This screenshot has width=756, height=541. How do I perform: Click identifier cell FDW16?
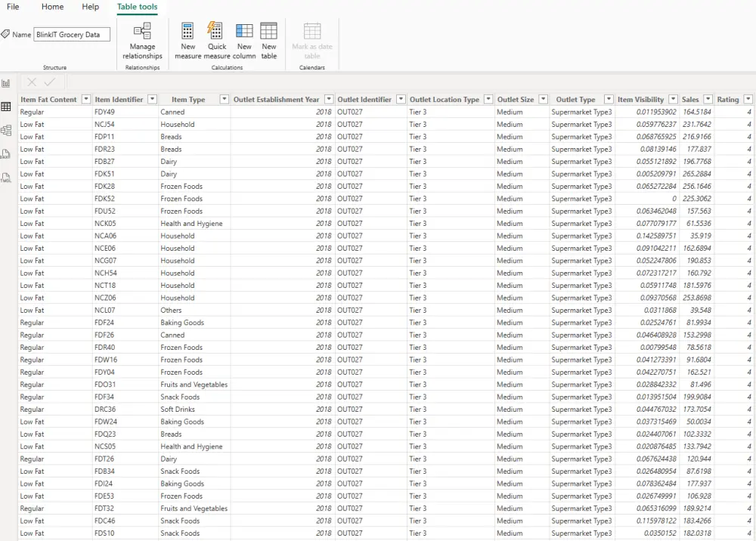(106, 360)
